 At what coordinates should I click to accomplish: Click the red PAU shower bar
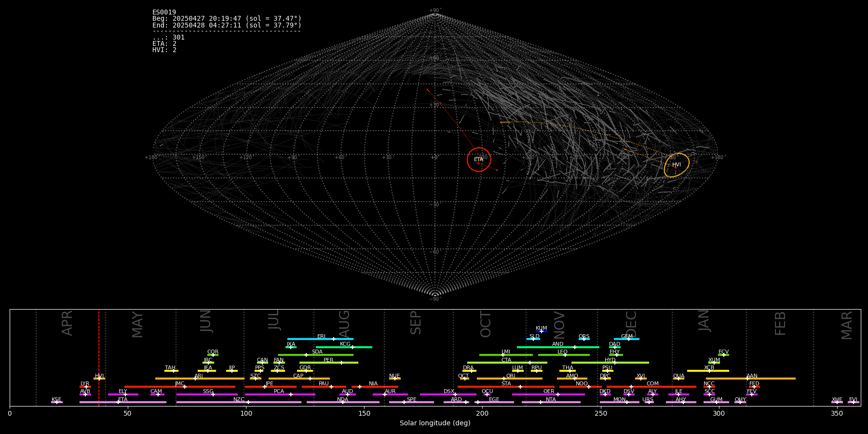click(x=324, y=387)
